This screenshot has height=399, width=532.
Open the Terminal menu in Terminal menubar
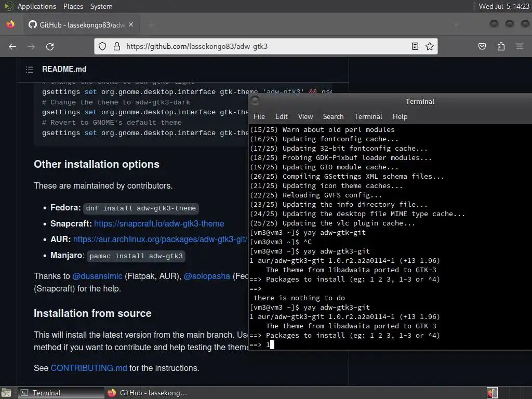(368, 116)
